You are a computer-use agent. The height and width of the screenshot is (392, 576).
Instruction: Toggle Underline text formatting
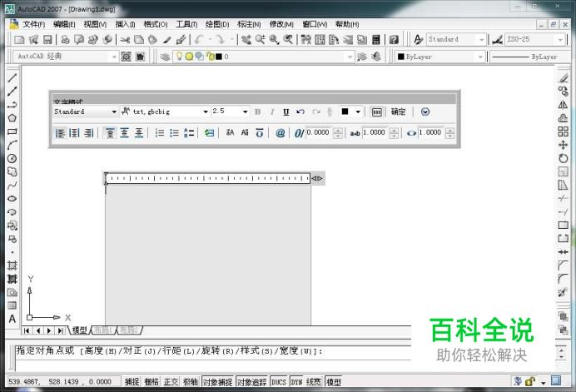[286, 112]
